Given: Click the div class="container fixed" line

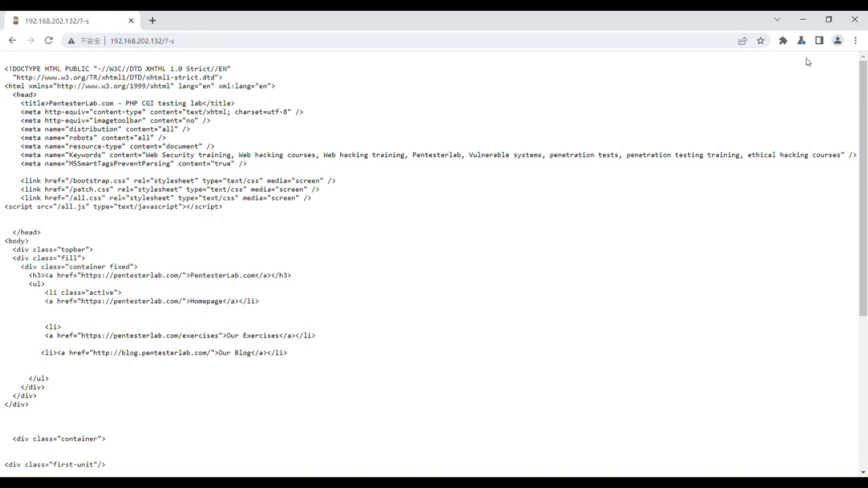Looking at the screenshot, I should pyautogui.click(x=79, y=267).
